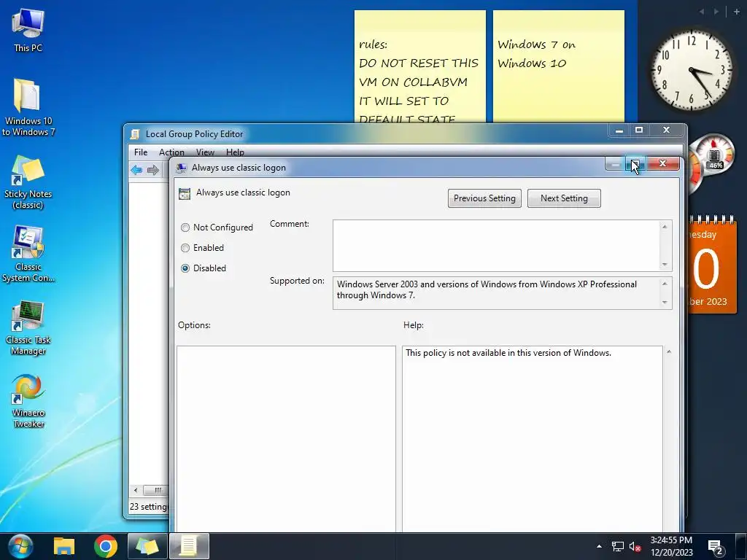Screen dimensions: 747x560
Task: Launch Sticky Notes (classic) shortcut
Action: (x=28, y=182)
